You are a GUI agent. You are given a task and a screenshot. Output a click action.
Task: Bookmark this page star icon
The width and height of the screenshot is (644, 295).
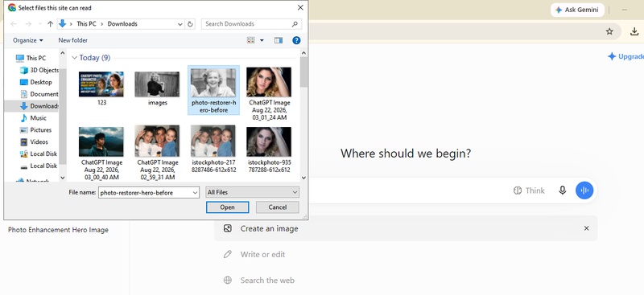click(x=609, y=31)
